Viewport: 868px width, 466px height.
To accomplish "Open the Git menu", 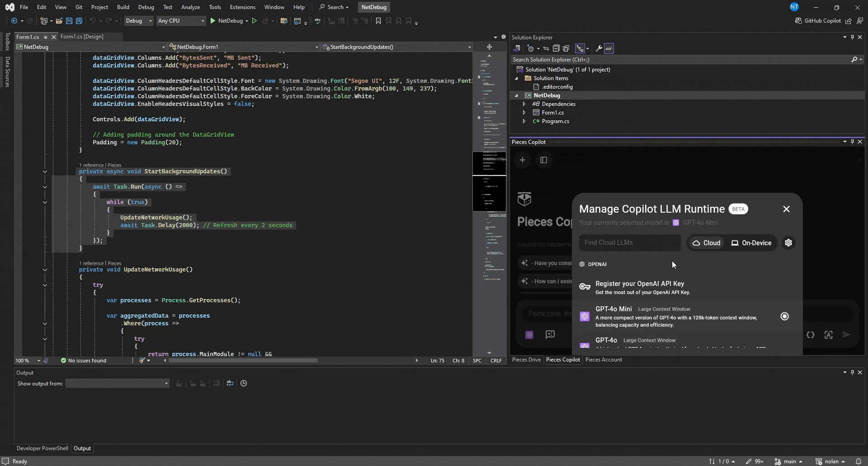I will (x=79, y=7).
